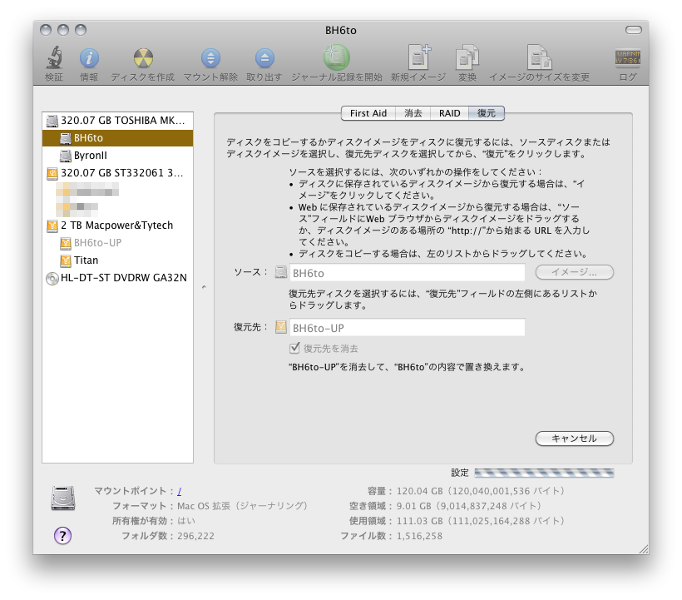Click the Cancel (キャンセル) button
The height and width of the screenshot is (600, 682).
[574, 439]
